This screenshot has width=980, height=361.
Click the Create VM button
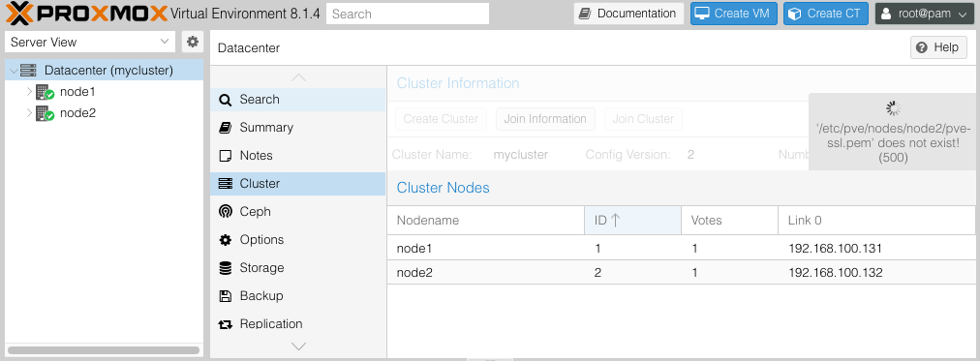click(734, 14)
